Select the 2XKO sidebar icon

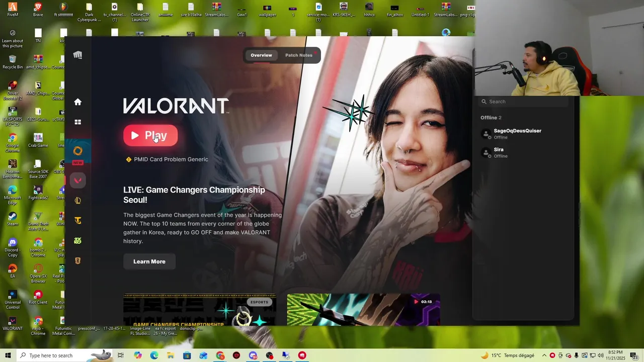tap(77, 241)
